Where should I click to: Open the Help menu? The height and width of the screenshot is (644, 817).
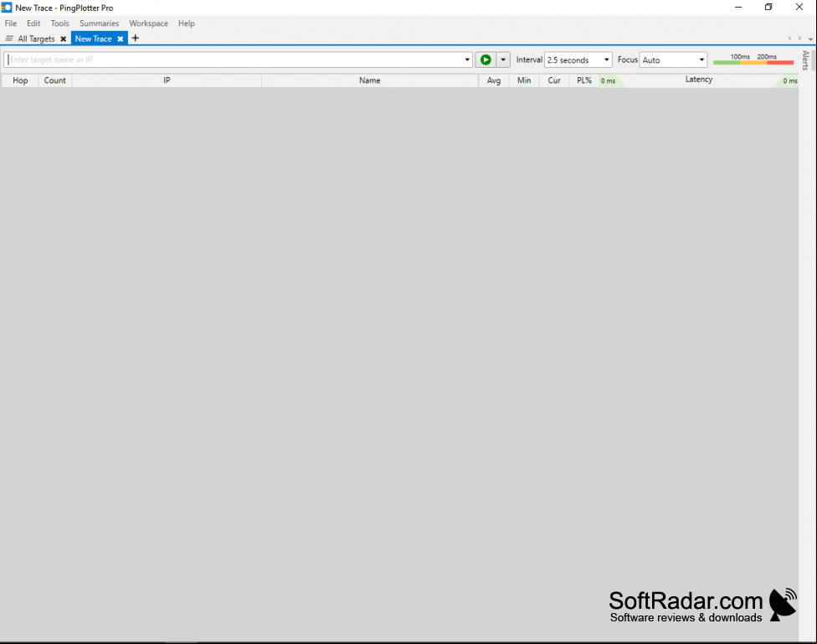(186, 23)
